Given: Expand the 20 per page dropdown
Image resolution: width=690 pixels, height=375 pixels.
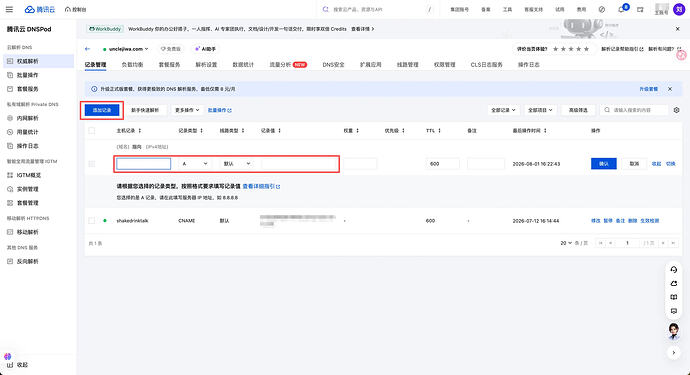Looking at the screenshot, I should click(x=566, y=243).
